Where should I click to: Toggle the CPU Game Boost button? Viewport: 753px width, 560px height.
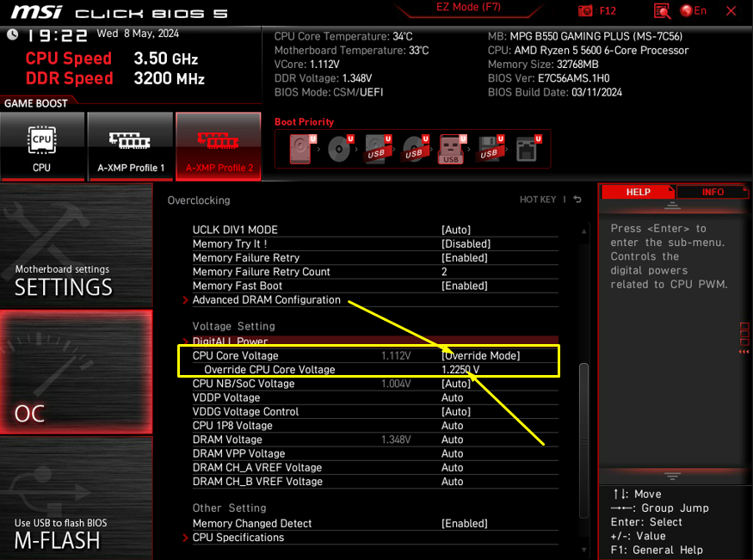pos(42,146)
